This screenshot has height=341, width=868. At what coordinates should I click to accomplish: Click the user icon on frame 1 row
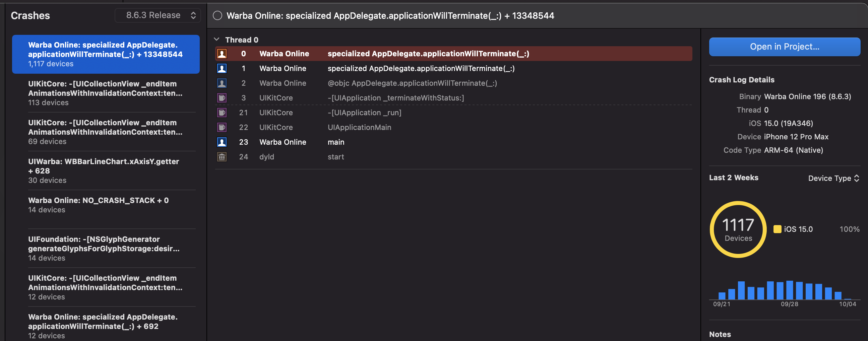[222, 68]
